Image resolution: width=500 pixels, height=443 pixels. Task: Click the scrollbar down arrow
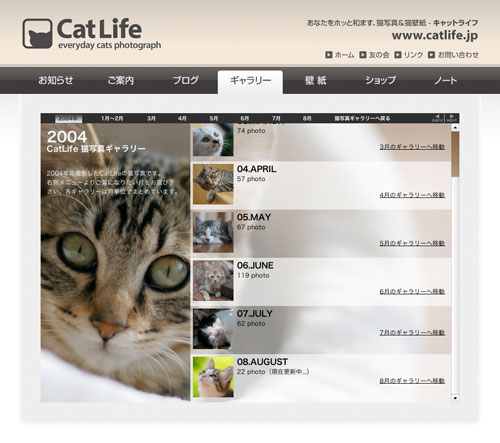pyautogui.click(x=455, y=398)
